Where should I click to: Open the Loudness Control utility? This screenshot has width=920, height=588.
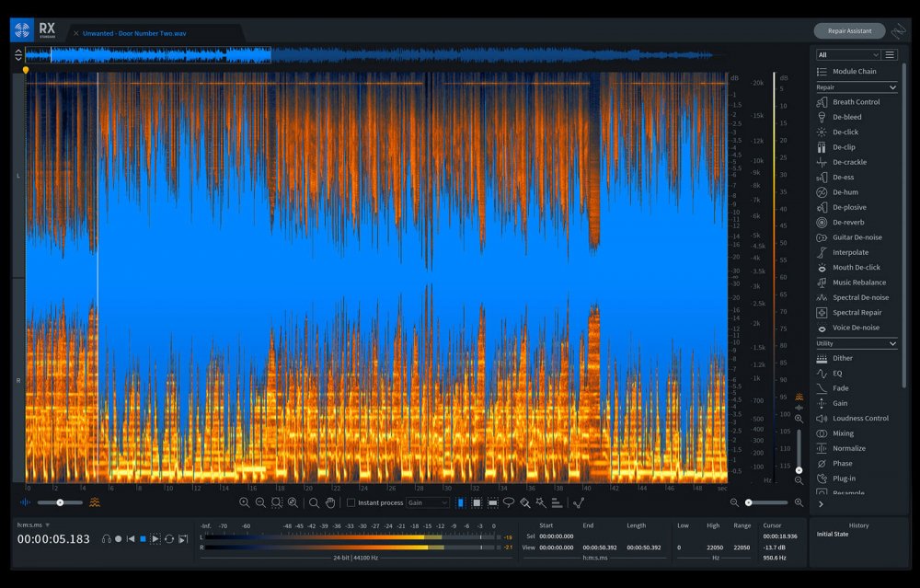(x=853, y=419)
